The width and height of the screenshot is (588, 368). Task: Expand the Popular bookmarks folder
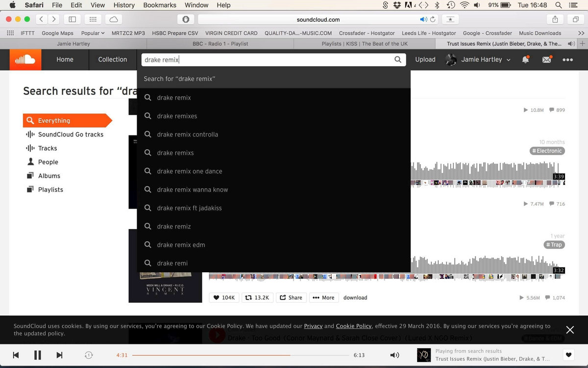(x=93, y=33)
